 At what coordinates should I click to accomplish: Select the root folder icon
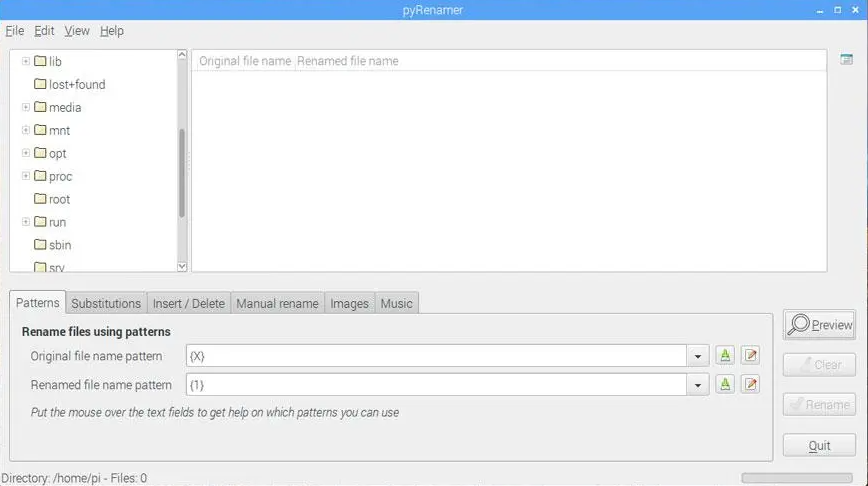click(x=40, y=199)
